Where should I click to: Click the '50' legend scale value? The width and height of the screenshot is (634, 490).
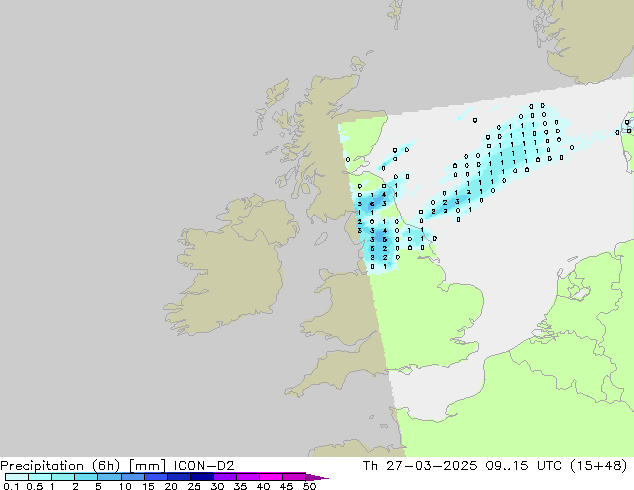[309, 486]
